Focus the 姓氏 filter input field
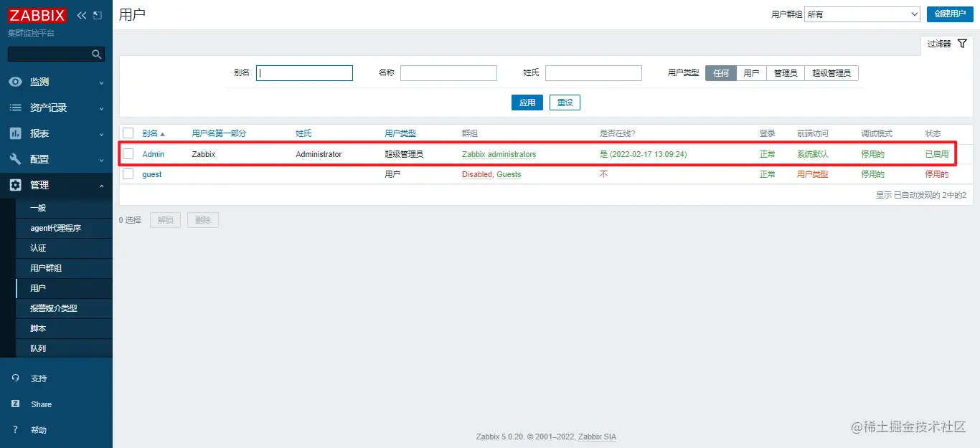This screenshot has width=980, height=448. pos(593,73)
